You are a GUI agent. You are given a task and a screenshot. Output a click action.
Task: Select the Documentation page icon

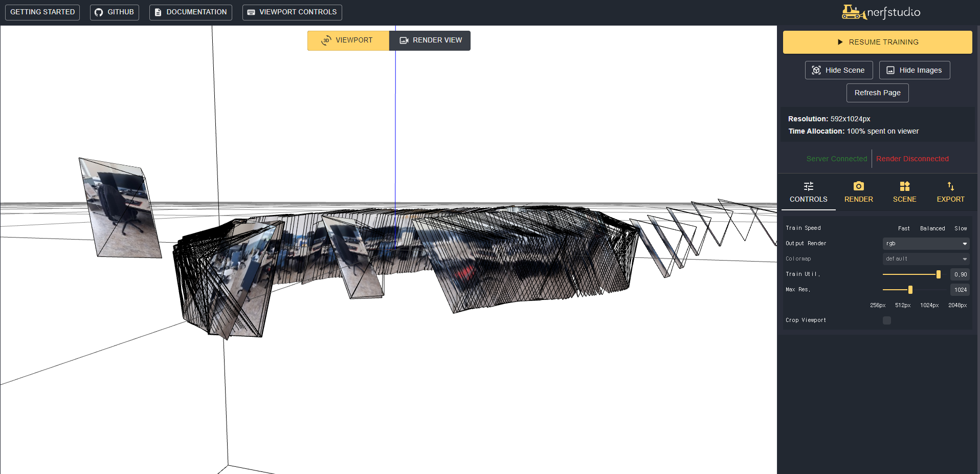(x=158, y=12)
